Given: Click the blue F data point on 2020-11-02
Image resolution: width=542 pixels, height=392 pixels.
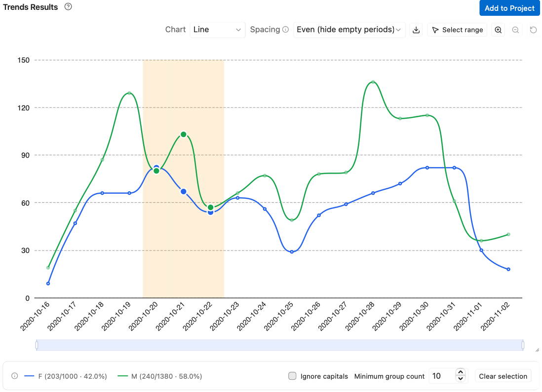Looking at the screenshot, I should [508, 269].
